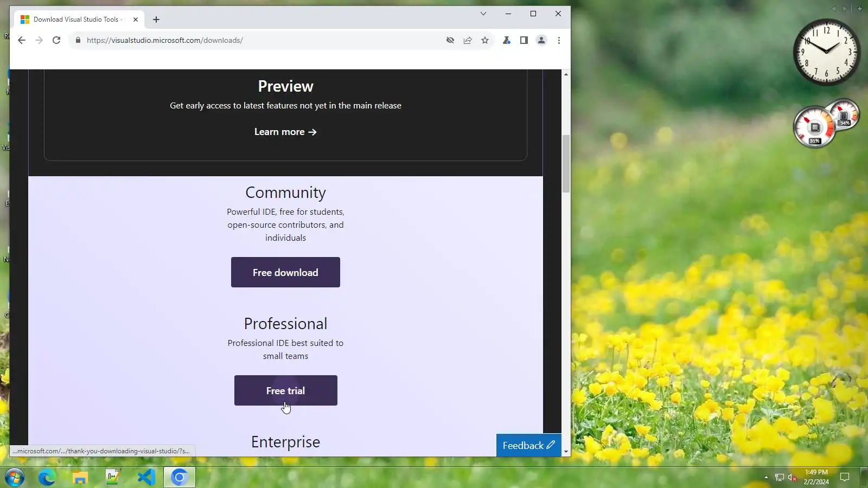
Task: Bookmark this page with the star icon
Action: click(485, 40)
